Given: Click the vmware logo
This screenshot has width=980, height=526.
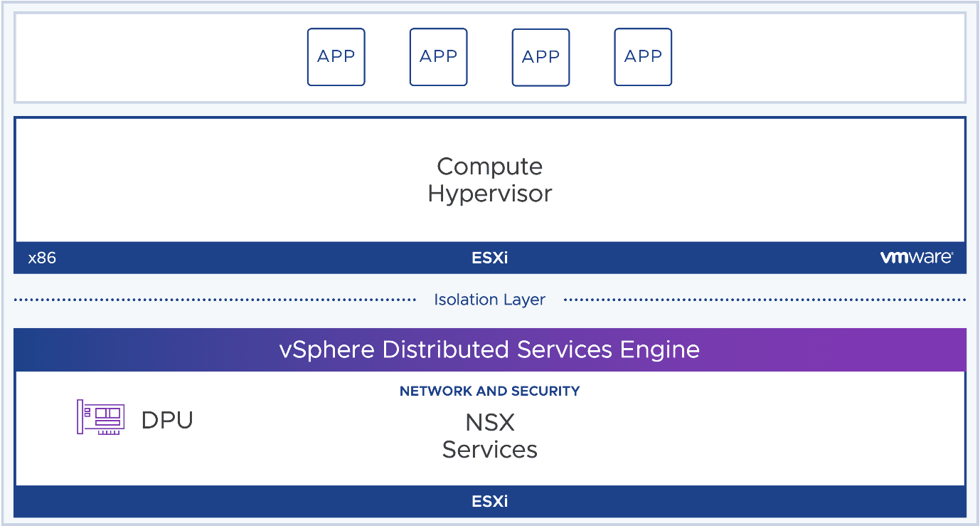Looking at the screenshot, I should 915,258.
